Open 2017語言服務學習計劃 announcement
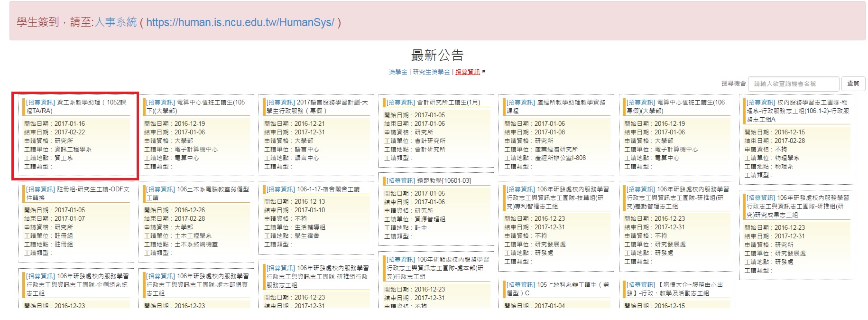The width and height of the screenshot is (868, 320). click(x=316, y=106)
